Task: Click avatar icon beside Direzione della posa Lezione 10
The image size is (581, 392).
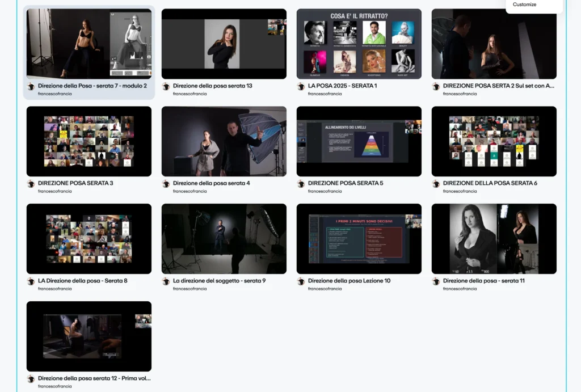Action: (301, 281)
